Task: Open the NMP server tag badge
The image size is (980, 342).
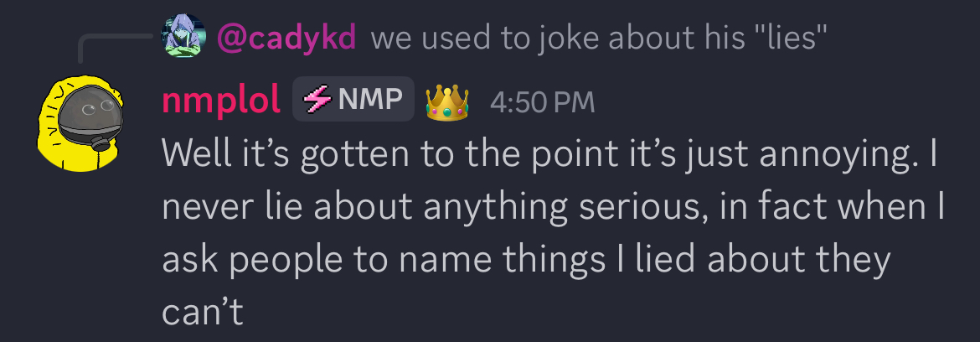Action: [x=353, y=100]
